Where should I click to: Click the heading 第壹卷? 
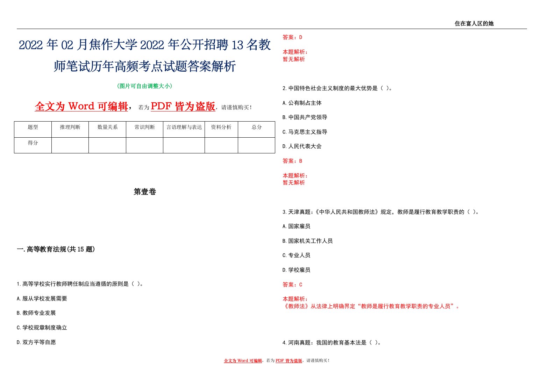[145, 192]
